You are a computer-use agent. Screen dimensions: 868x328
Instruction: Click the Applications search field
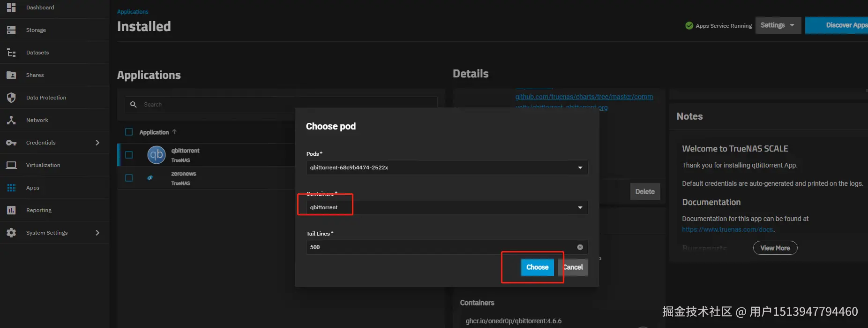point(281,105)
